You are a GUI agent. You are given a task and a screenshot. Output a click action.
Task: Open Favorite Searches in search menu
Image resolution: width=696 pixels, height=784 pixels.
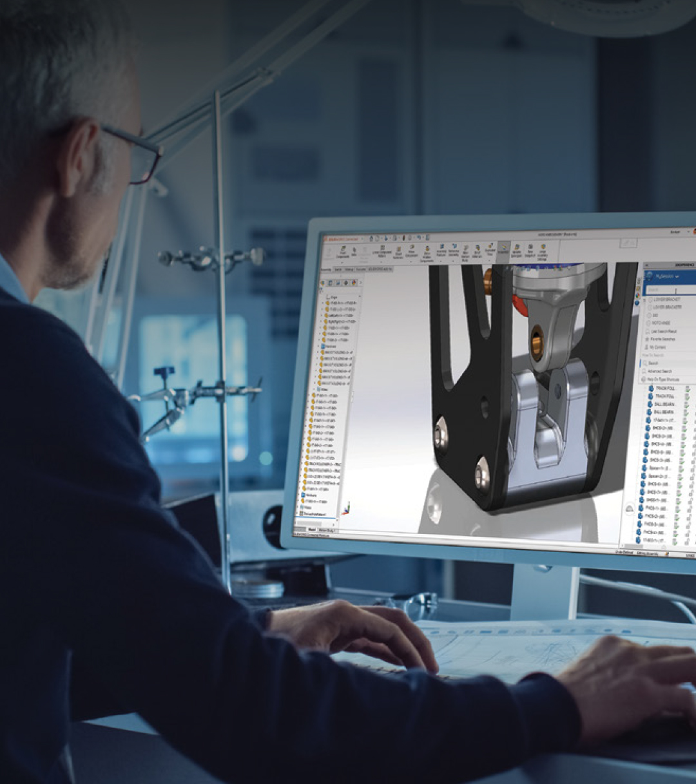tap(662, 339)
